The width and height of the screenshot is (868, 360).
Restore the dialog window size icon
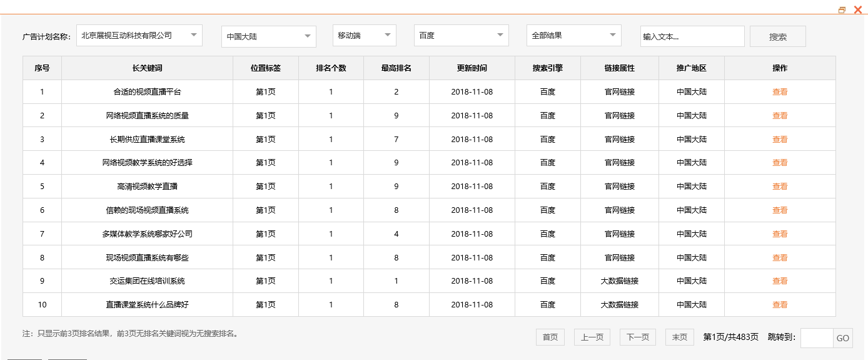[x=842, y=10]
